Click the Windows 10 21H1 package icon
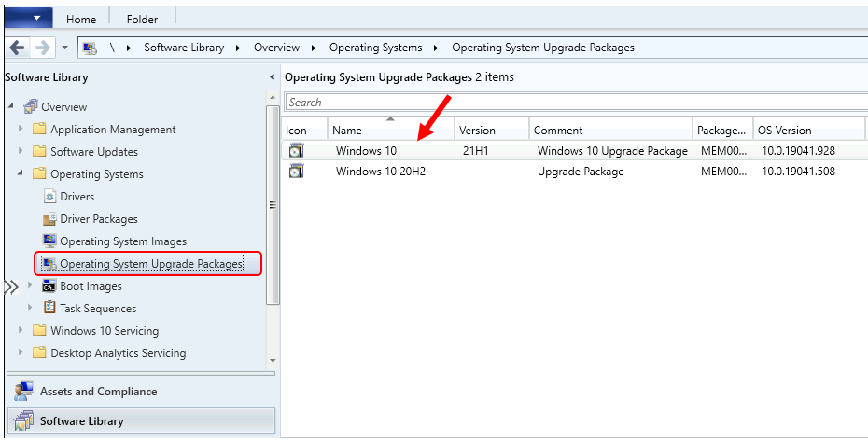868x441 pixels. pos(297,150)
